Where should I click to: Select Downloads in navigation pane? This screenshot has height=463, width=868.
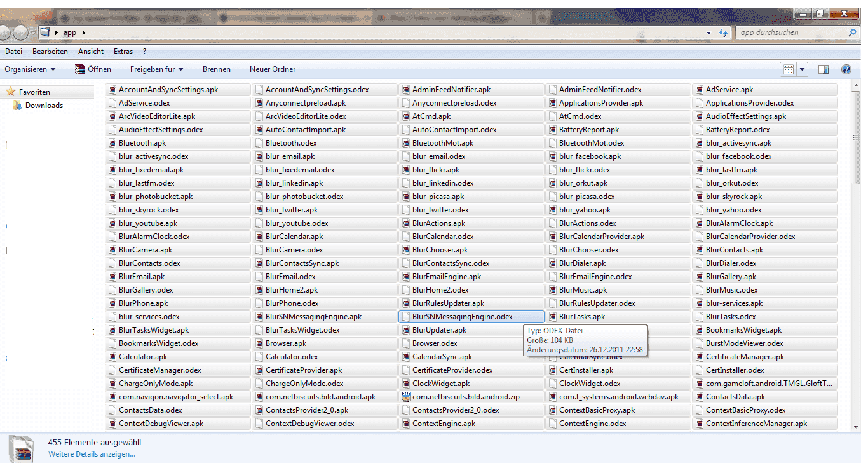[x=44, y=106]
